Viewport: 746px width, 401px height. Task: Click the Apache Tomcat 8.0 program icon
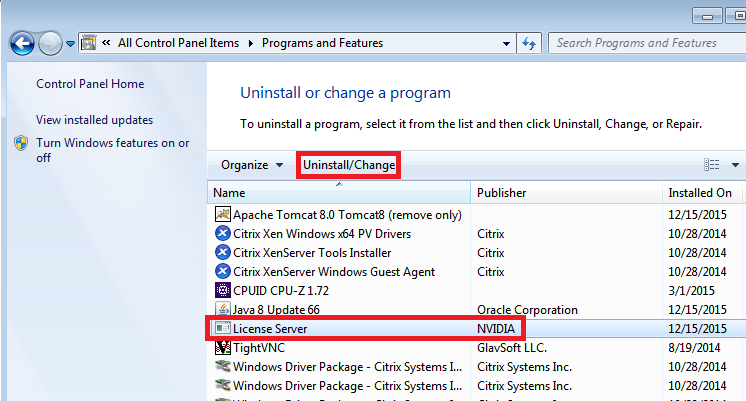(x=222, y=214)
